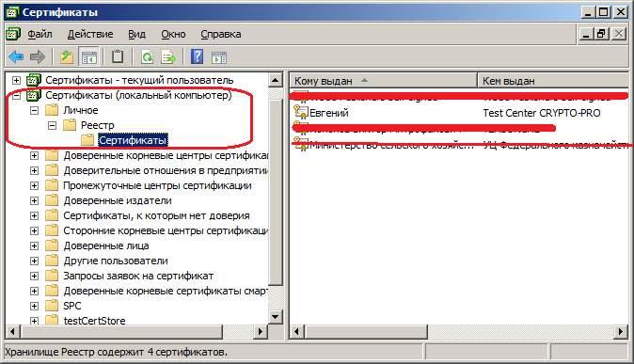Viewport: 634px width, 364px height.
Task: Open the Окно menu
Action: tap(173, 35)
